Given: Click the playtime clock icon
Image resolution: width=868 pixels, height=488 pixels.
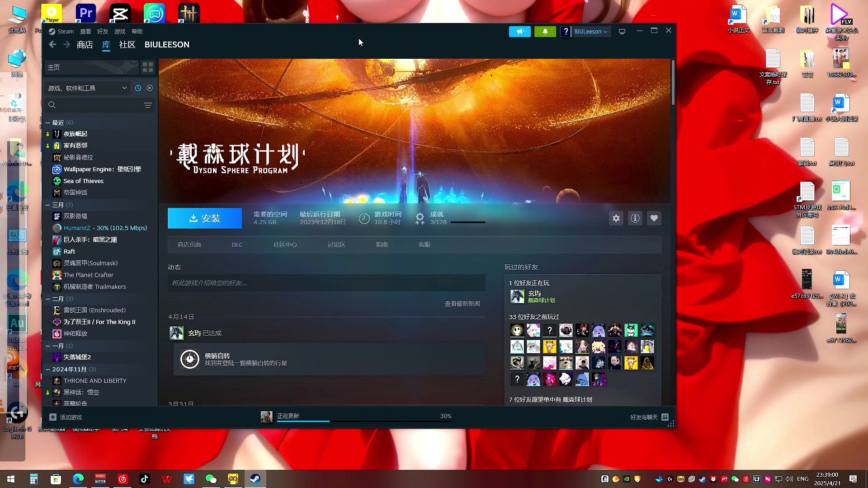Looking at the screenshot, I should pyautogui.click(x=364, y=219).
